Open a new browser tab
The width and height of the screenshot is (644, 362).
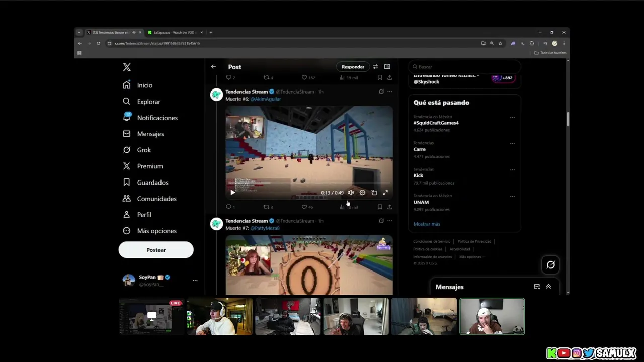211,32
